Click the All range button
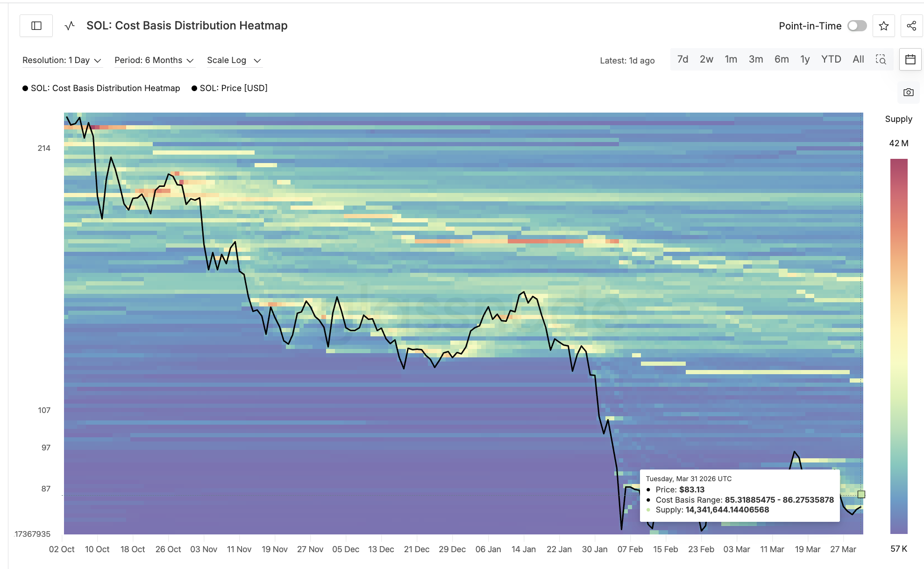 [x=858, y=59]
